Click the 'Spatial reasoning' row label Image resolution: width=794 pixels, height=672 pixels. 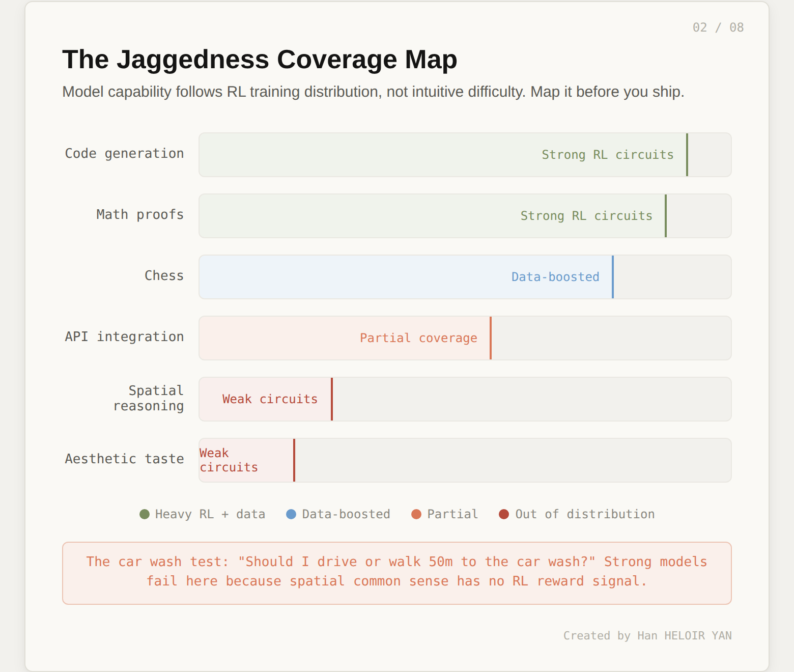[148, 398]
